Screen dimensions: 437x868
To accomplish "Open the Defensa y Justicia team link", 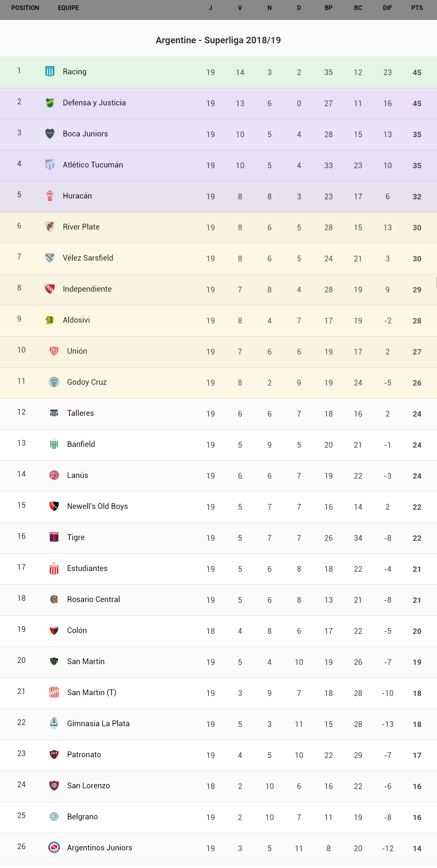I will tap(94, 103).
